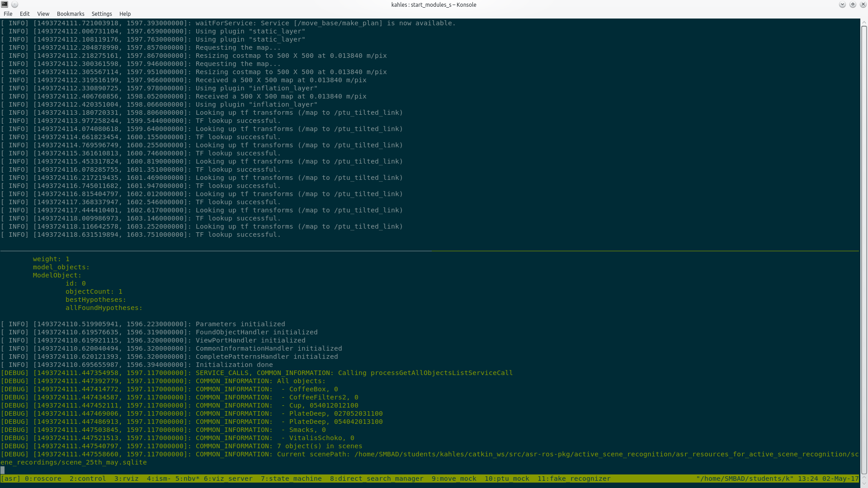The height and width of the screenshot is (488, 868).
Task: Open the Help menu
Action: [x=125, y=14]
